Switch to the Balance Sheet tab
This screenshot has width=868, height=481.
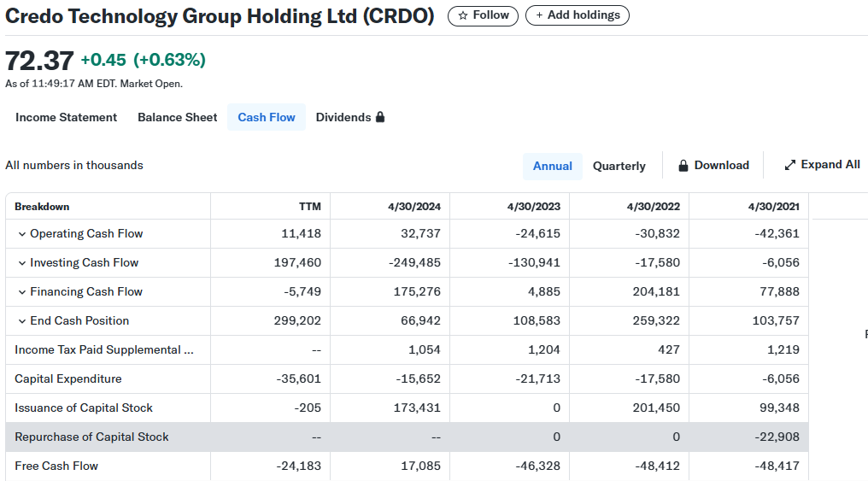coord(177,117)
